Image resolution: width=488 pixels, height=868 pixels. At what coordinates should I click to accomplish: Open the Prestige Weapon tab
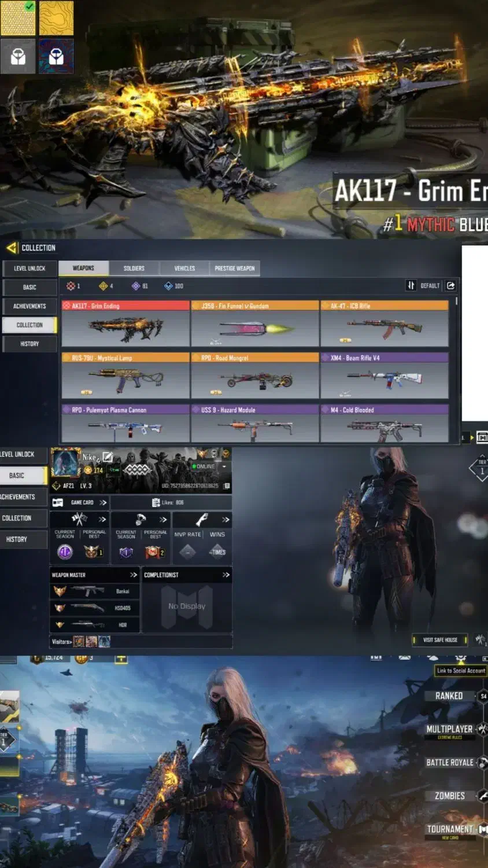[x=235, y=268]
